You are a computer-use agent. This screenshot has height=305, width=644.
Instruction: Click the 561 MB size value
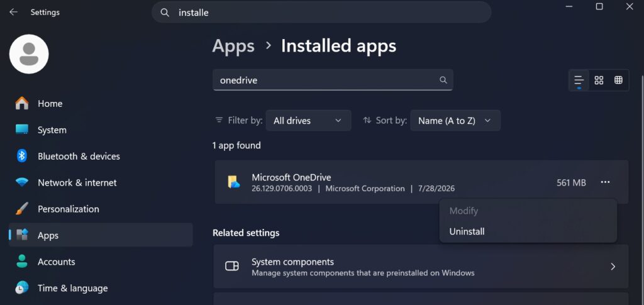click(x=571, y=182)
